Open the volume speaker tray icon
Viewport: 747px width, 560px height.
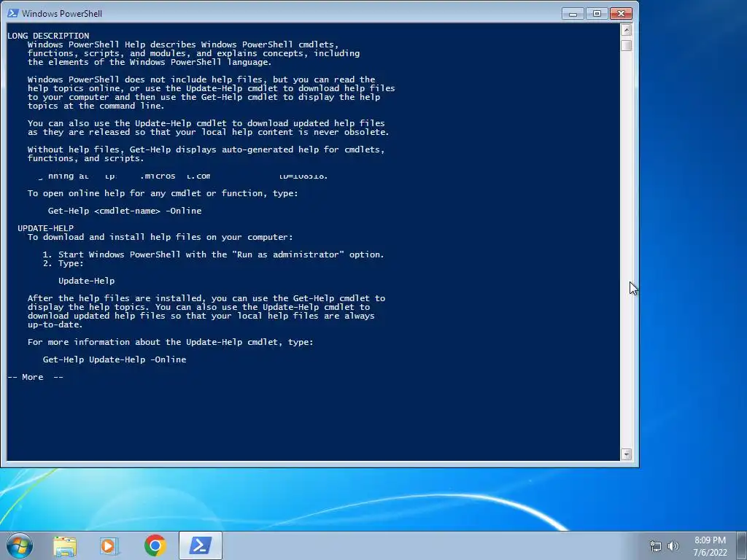coord(673,545)
